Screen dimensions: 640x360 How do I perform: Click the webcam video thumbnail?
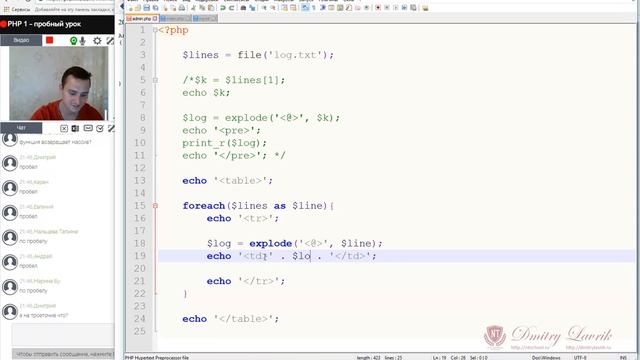pos(59,83)
